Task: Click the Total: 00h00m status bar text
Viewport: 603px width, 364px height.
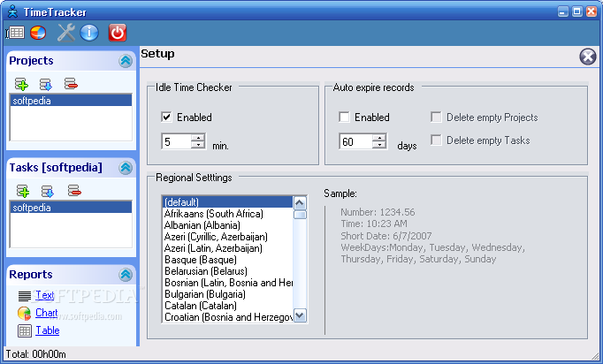Action: click(35, 354)
